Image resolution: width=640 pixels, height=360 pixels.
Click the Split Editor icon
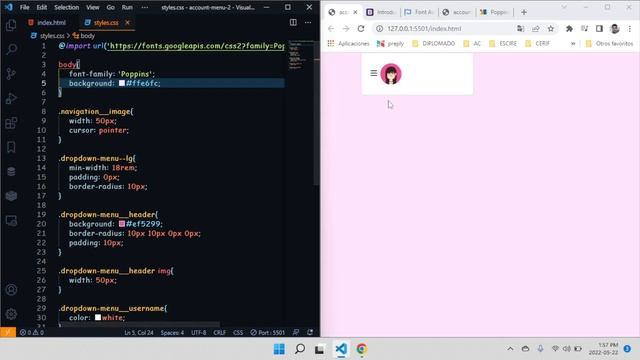point(293,22)
